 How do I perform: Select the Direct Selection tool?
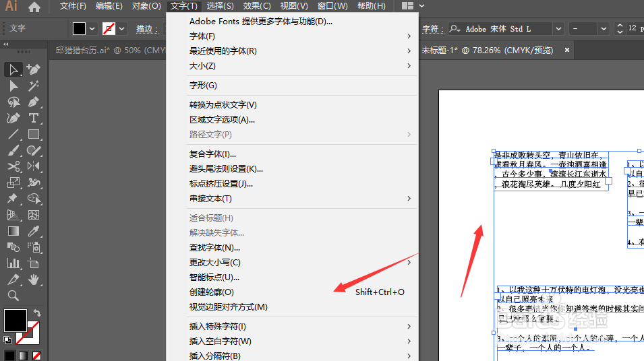click(x=13, y=86)
